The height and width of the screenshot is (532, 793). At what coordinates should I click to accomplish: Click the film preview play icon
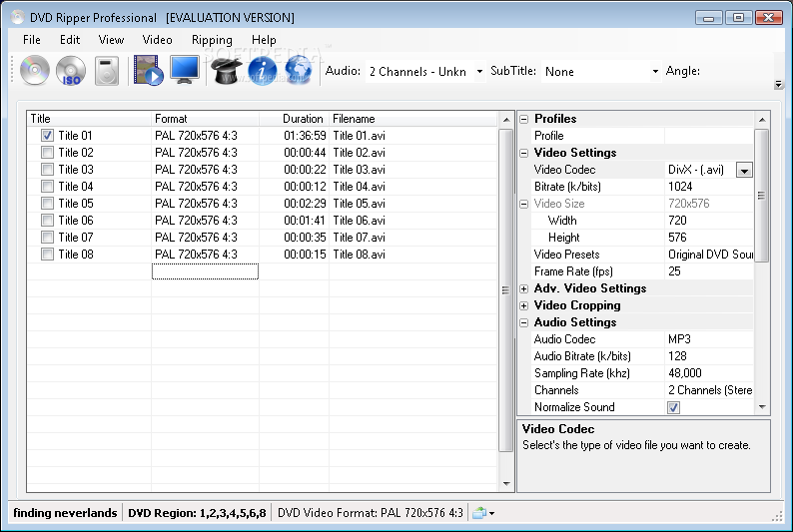tap(148, 70)
